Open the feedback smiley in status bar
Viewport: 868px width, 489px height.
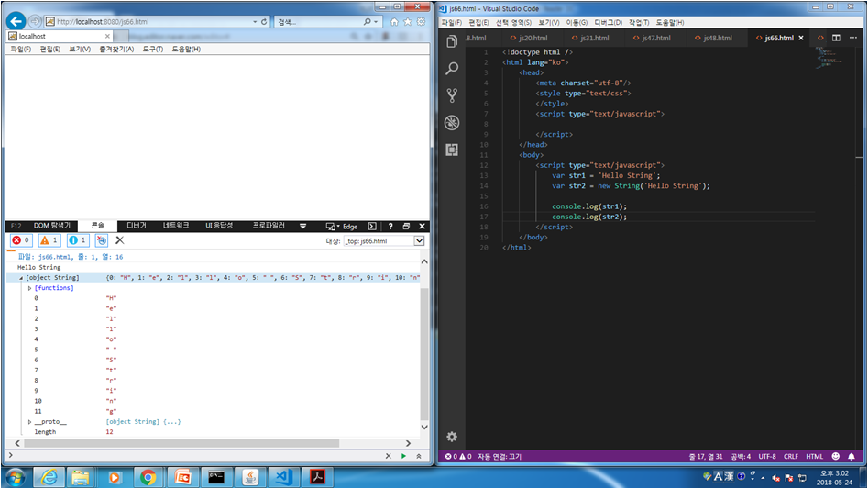[x=835, y=456]
